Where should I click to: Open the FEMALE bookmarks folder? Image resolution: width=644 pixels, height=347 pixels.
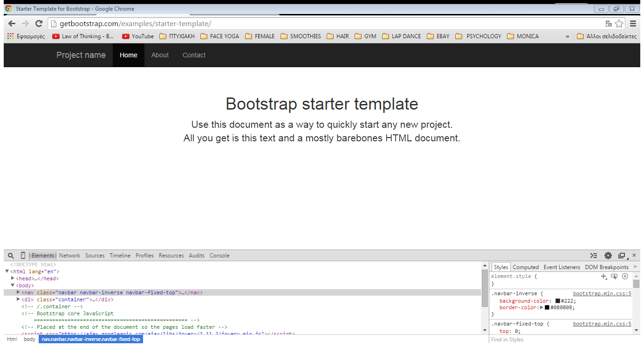click(x=260, y=36)
